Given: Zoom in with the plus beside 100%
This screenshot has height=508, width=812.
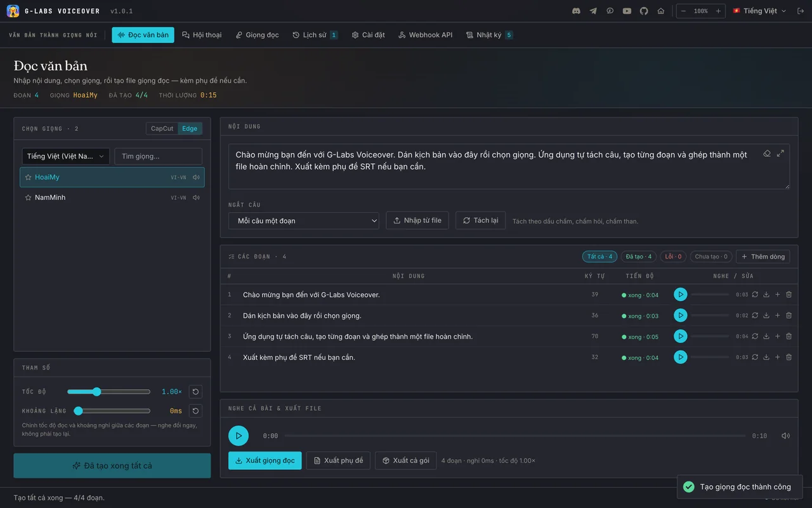Looking at the screenshot, I should click(x=718, y=11).
